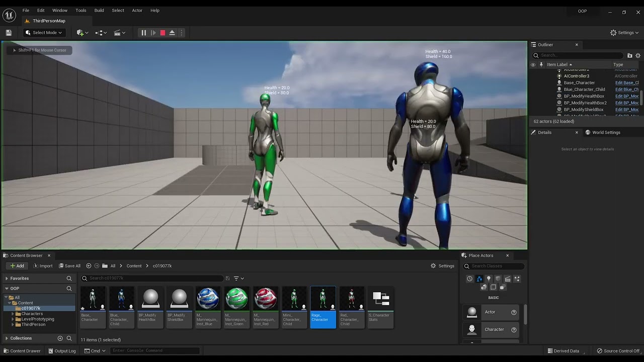Click Edit Blue_Ch link for Blue_Character_Child
644x362 pixels.
[627, 89]
